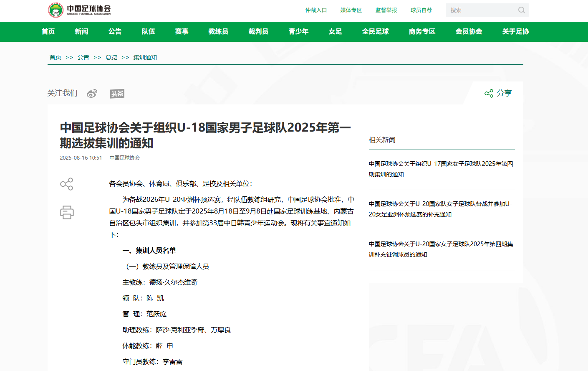Click the search magnifier icon
Viewport: 588px width, 371px height.
521,10
